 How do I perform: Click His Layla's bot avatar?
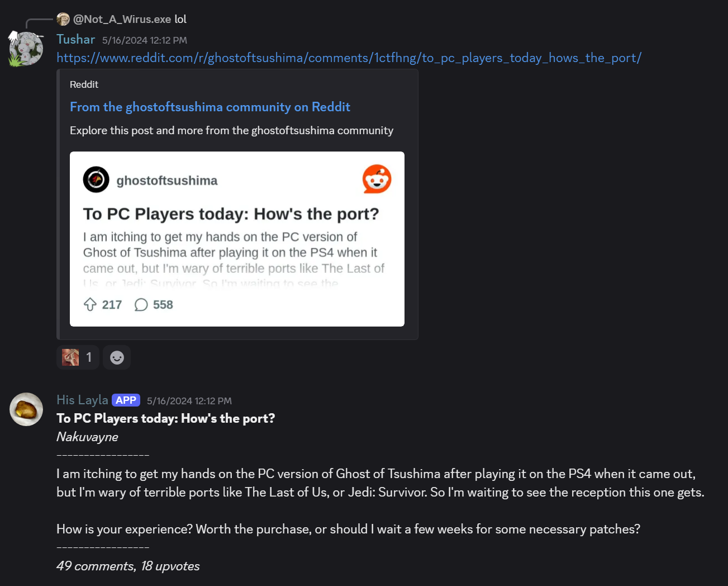(x=26, y=409)
